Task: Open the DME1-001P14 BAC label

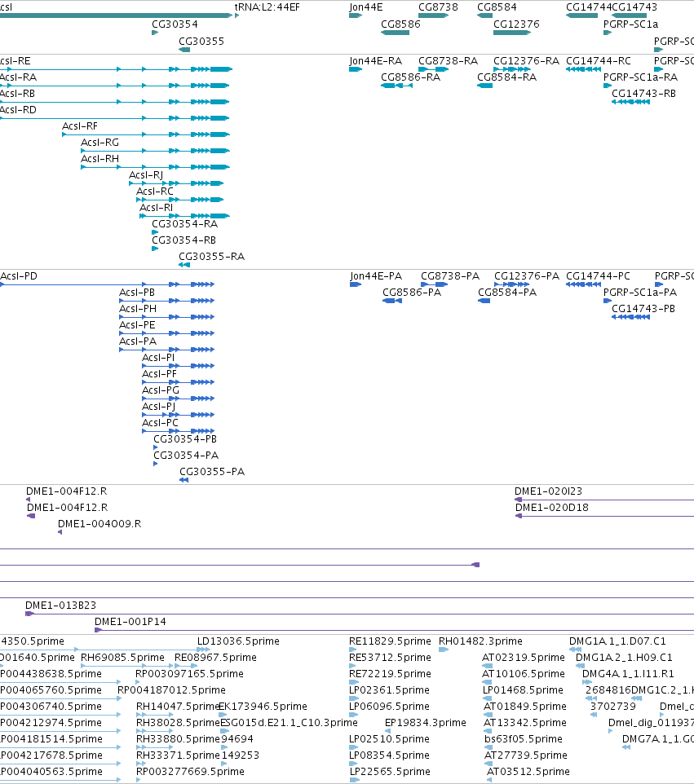Action: (130, 622)
